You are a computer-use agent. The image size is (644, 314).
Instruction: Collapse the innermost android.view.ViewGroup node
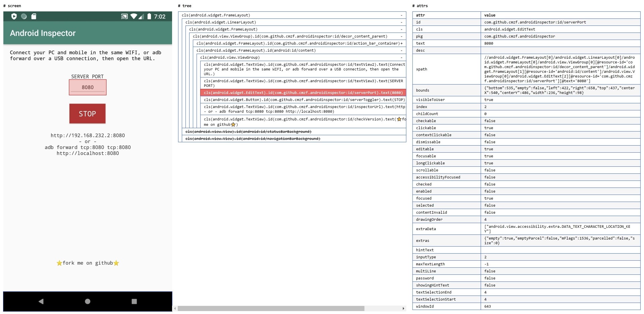pos(401,57)
